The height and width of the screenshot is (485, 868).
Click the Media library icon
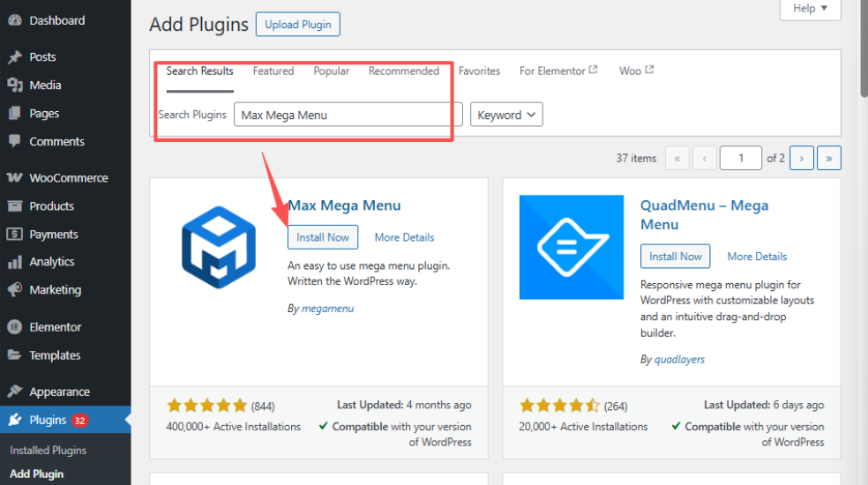15,86
